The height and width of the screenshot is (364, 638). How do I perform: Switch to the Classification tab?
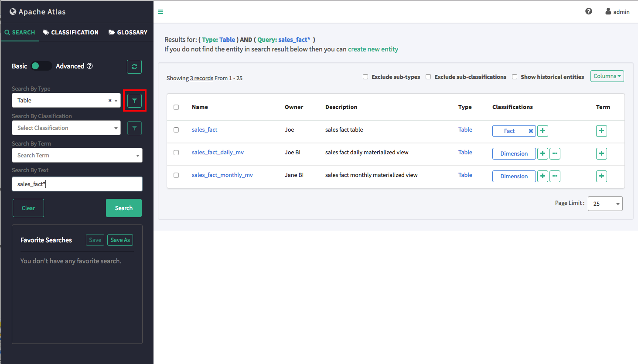click(x=71, y=32)
